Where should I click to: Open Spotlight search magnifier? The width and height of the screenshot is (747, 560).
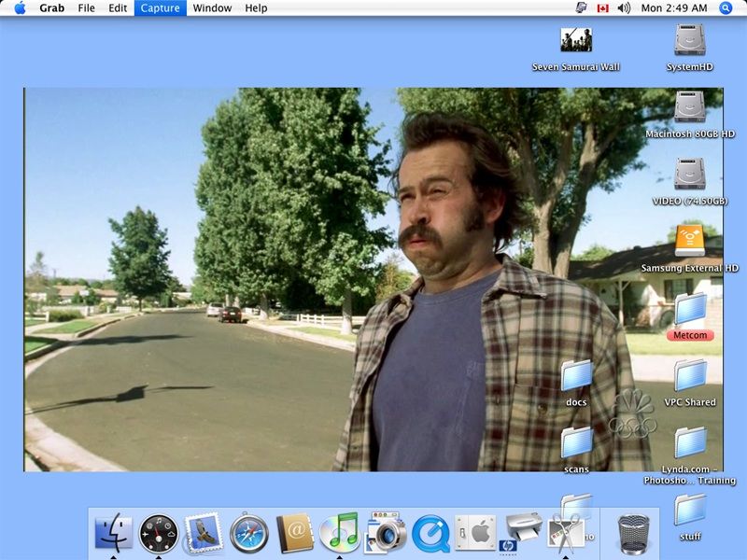[x=726, y=8]
